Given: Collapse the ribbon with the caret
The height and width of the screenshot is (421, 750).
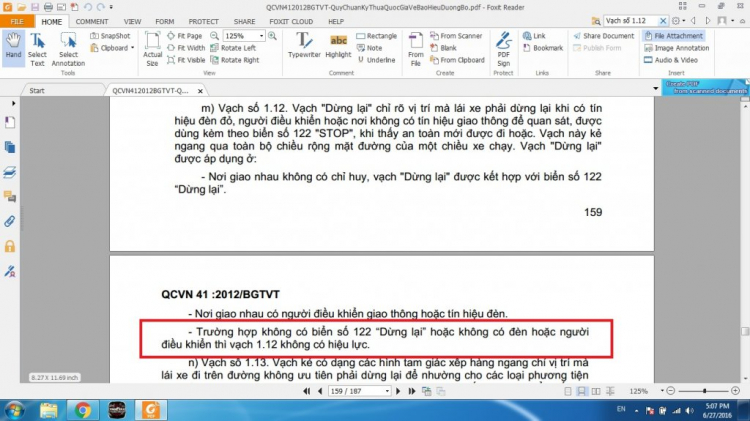Looking at the screenshot, I should coord(742,21).
